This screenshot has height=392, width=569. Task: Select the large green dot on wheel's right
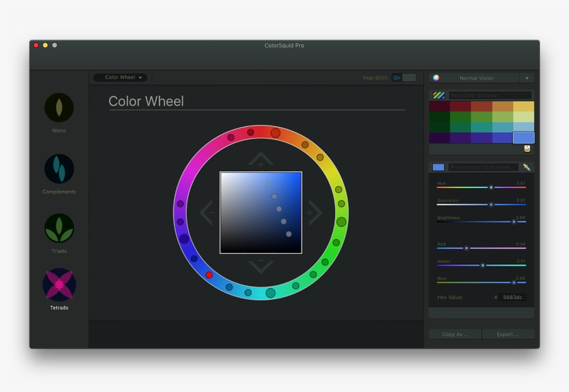point(341,222)
